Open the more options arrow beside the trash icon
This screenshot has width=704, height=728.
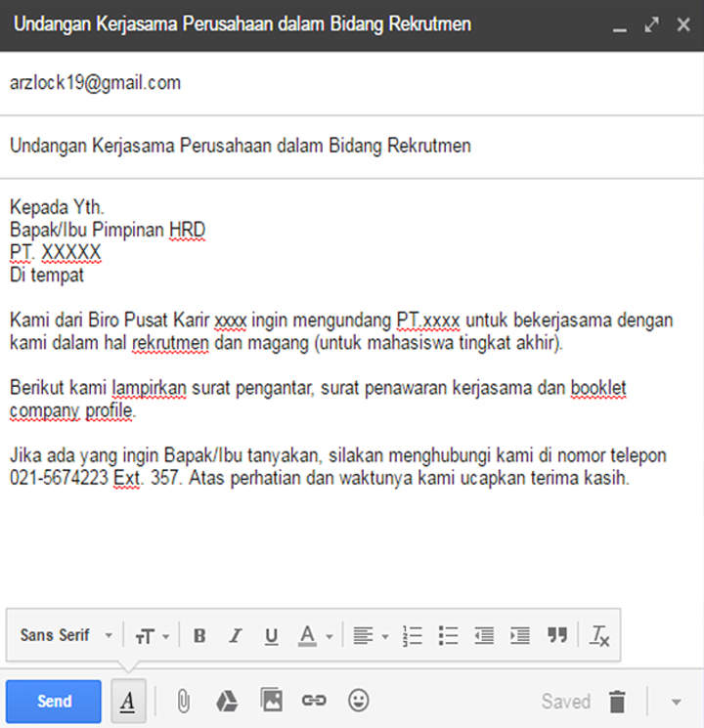pos(677,702)
